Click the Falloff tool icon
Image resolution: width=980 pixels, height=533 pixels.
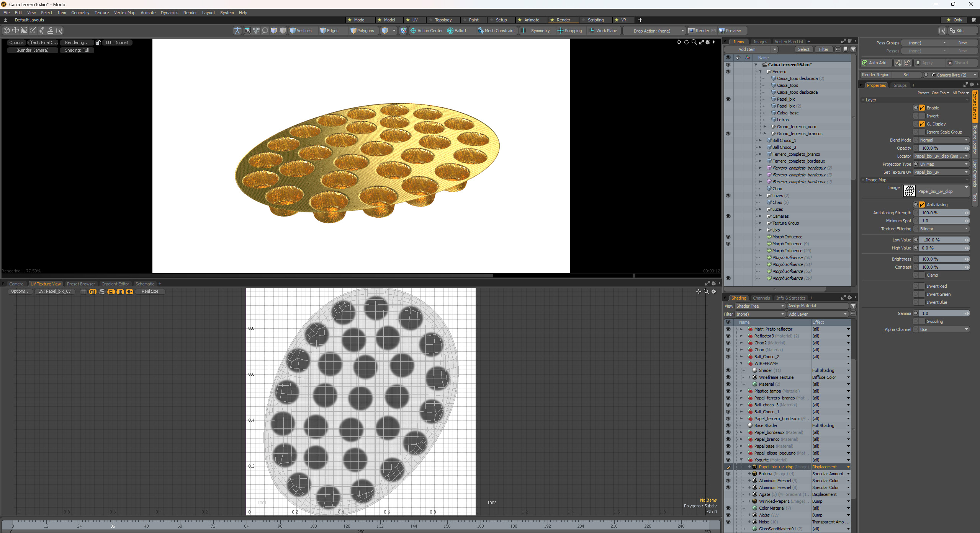450,31
